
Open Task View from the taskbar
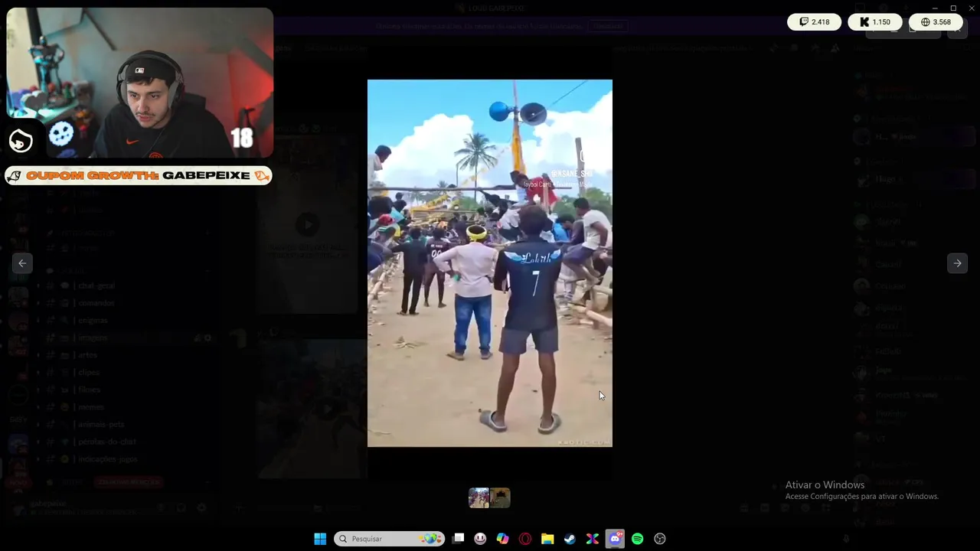[x=458, y=539]
